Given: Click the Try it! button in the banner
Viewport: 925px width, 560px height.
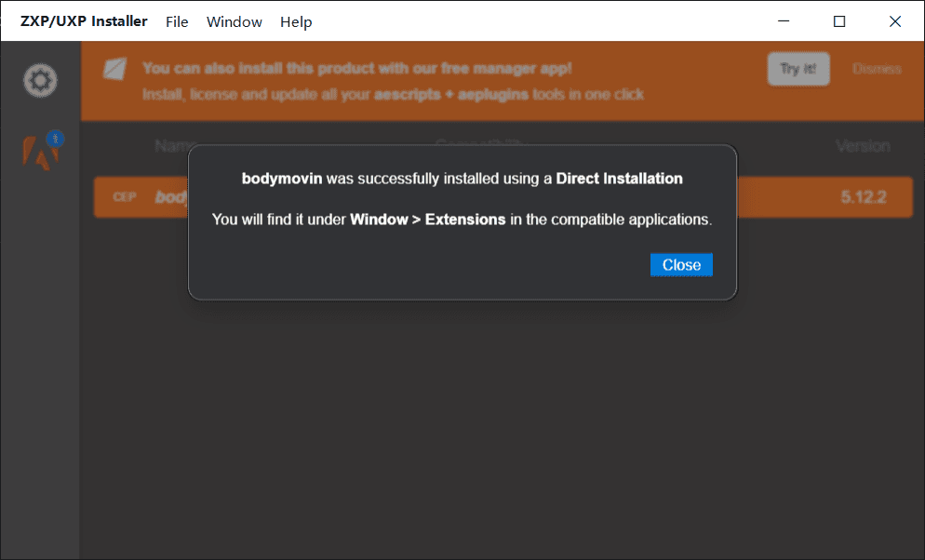Looking at the screenshot, I should coord(798,69).
